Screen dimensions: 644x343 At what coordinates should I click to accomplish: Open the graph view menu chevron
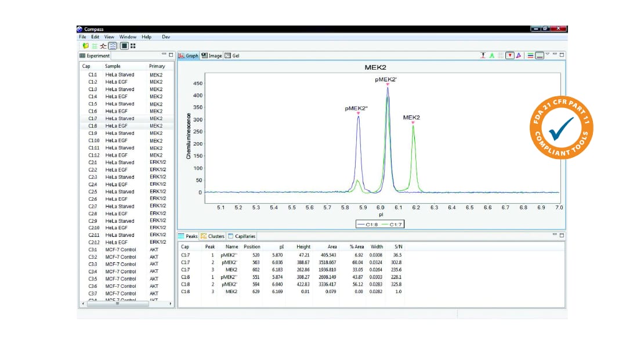tap(548, 54)
